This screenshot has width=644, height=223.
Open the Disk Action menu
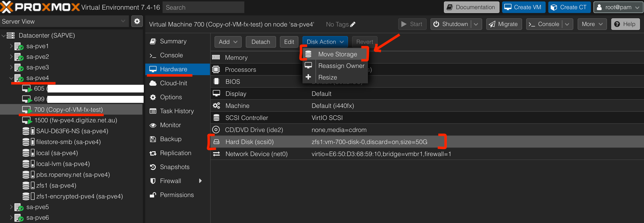click(x=325, y=42)
